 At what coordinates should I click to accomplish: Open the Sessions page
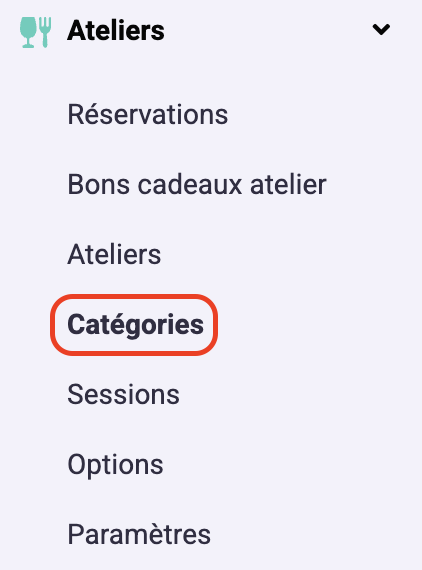(x=124, y=394)
